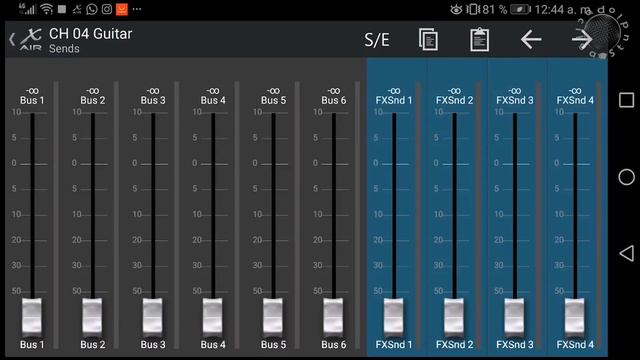640x360 pixels.
Task: Select the Bus 1 label at top
Action: tap(32, 100)
